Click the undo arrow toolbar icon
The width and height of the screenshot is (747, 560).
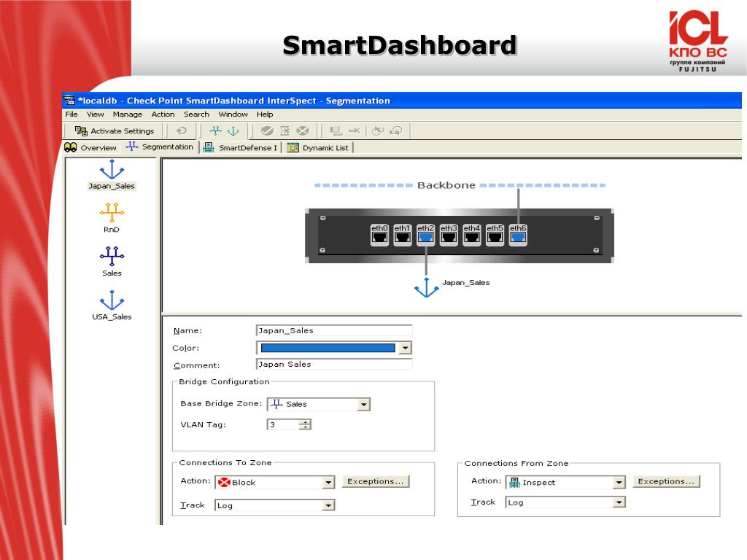(182, 131)
